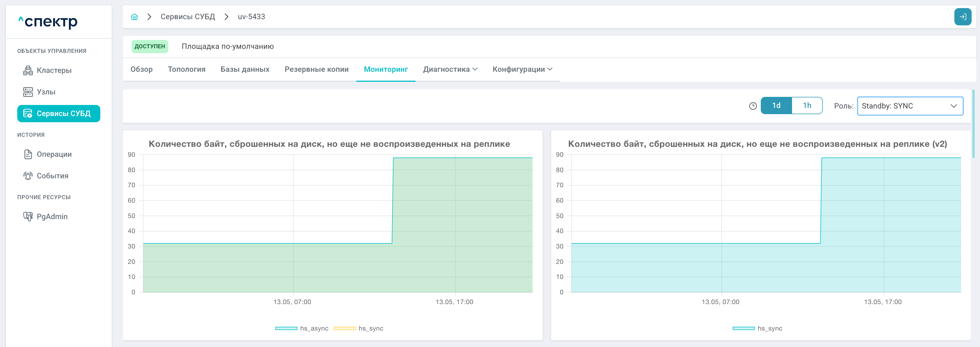Click hs_async teal legend color swatch

[286, 328]
